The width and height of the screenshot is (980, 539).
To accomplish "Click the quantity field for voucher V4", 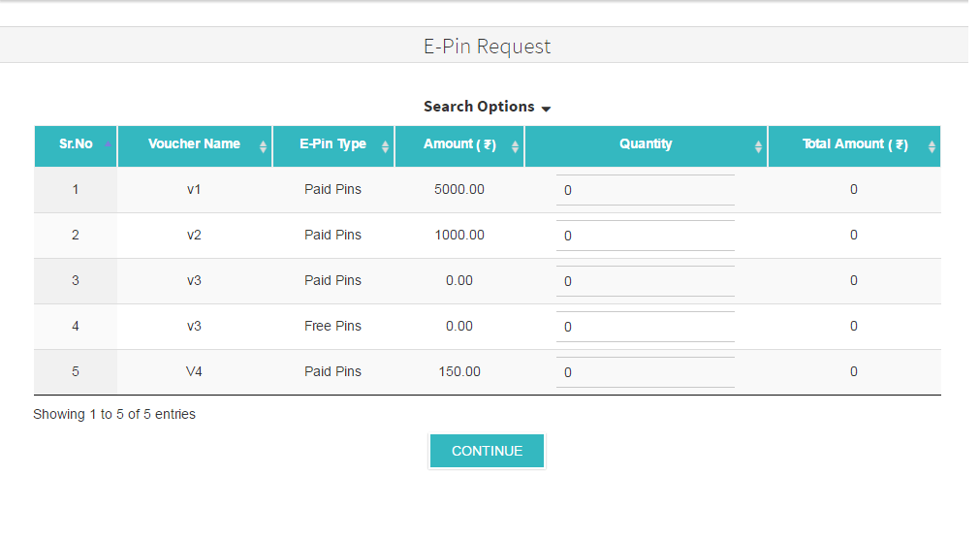I will tap(645, 372).
